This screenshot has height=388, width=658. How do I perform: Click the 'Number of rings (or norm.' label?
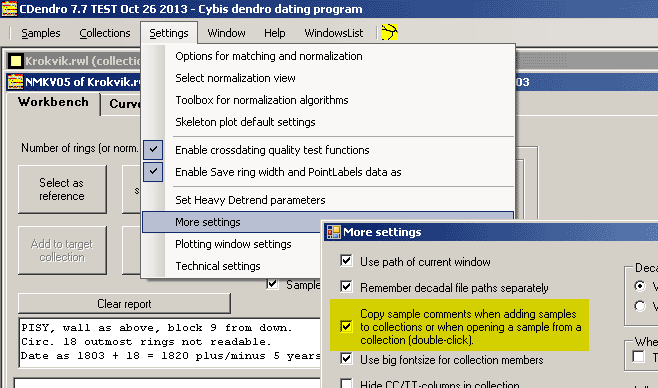(x=80, y=148)
